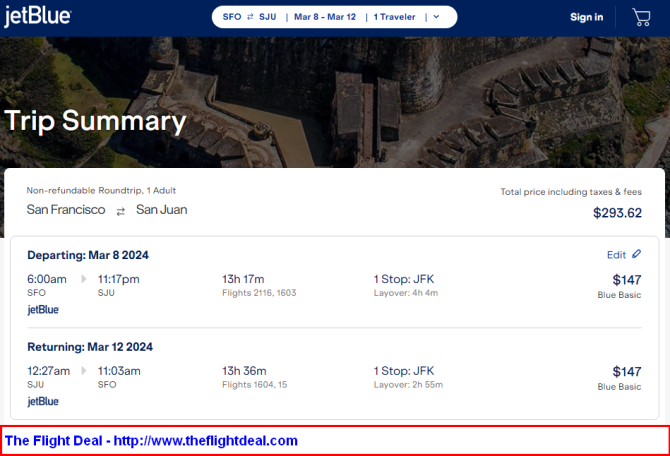Click the arrow between 12:27am and 11:03am
The width and height of the screenshot is (670, 456).
tap(83, 371)
